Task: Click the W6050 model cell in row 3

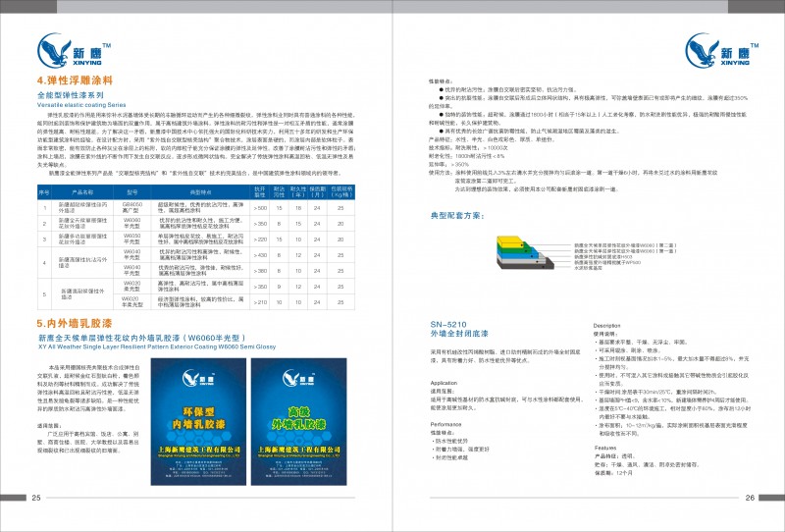Action: click(132, 239)
